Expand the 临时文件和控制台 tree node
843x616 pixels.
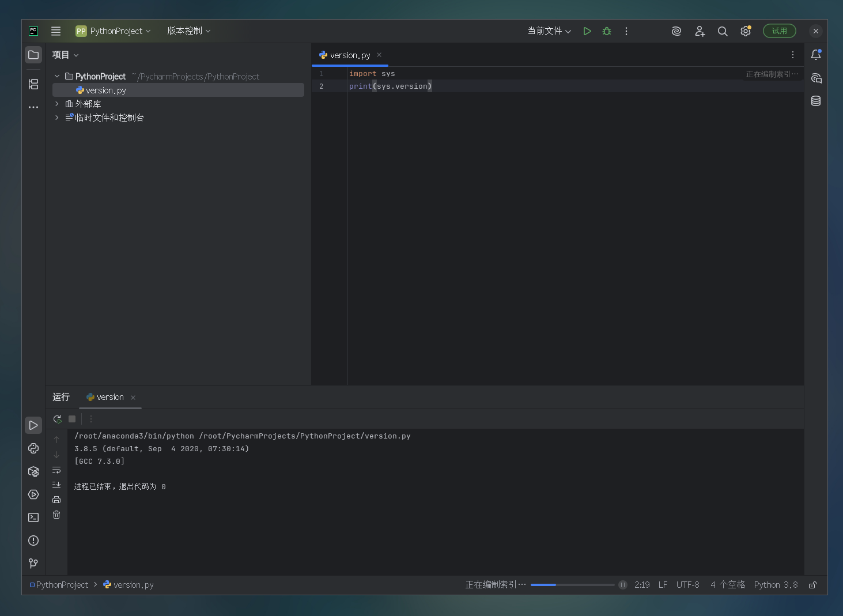[x=57, y=118]
